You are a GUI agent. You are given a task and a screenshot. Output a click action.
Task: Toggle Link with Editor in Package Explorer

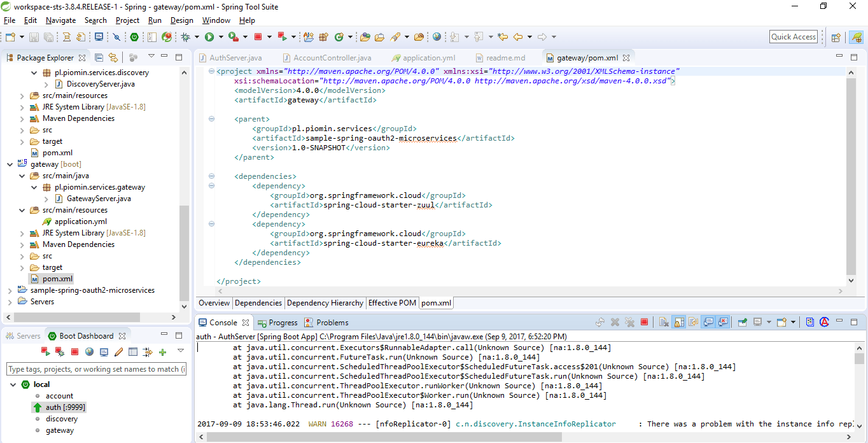(x=113, y=57)
